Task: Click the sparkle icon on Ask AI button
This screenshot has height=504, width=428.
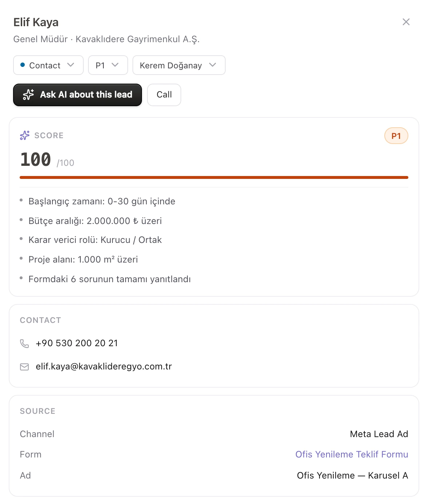Action: tap(28, 95)
